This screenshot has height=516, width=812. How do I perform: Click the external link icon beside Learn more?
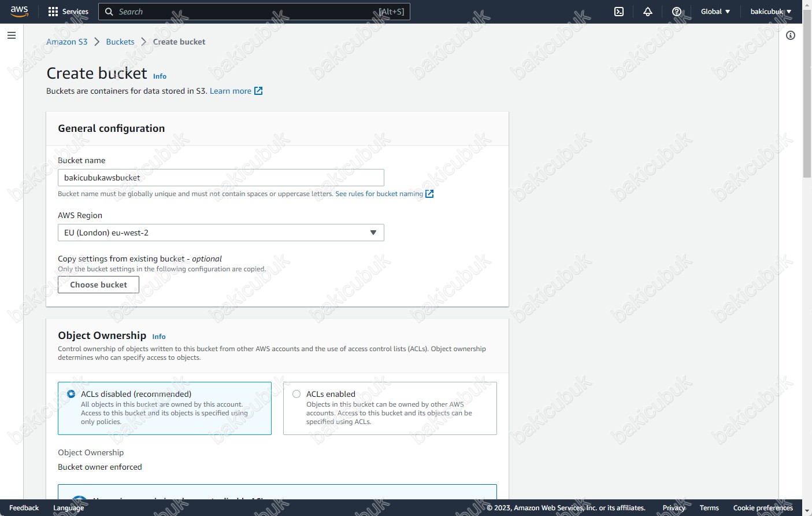point(258,91)
